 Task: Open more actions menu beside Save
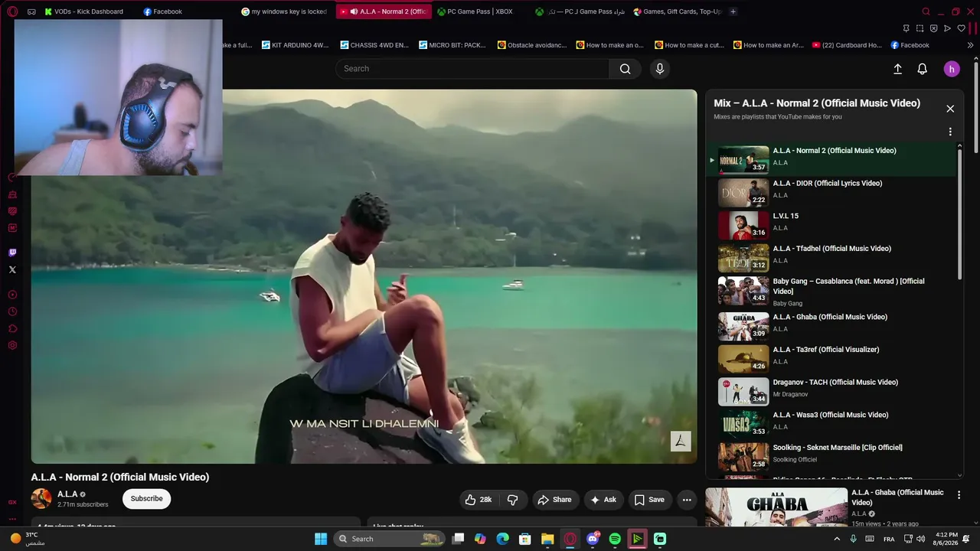687,500
